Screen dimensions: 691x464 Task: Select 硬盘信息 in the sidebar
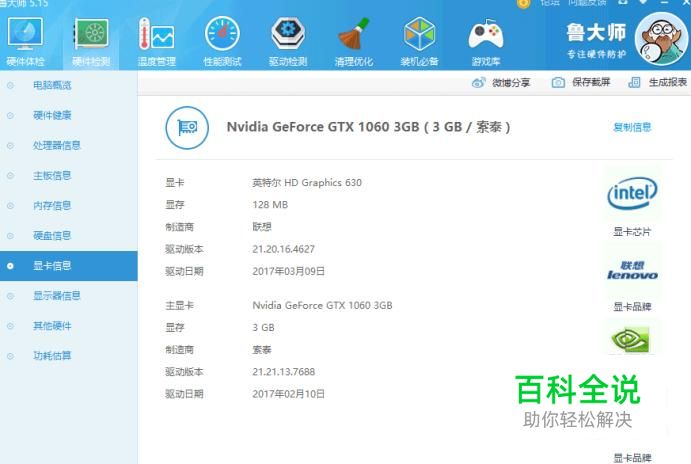click(52, 236)
